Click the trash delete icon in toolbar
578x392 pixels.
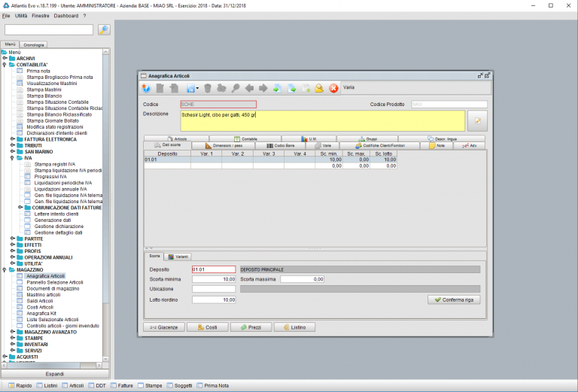click(x=208, y=88)
